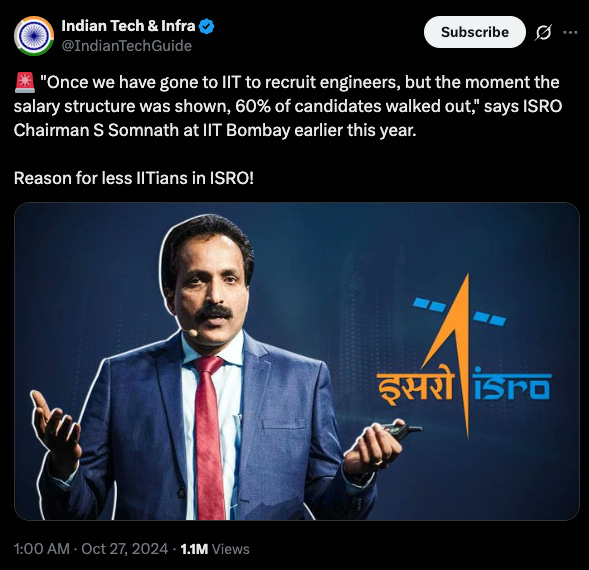Open the @IndianTechGuide handle link

click(x=127, y=46)
